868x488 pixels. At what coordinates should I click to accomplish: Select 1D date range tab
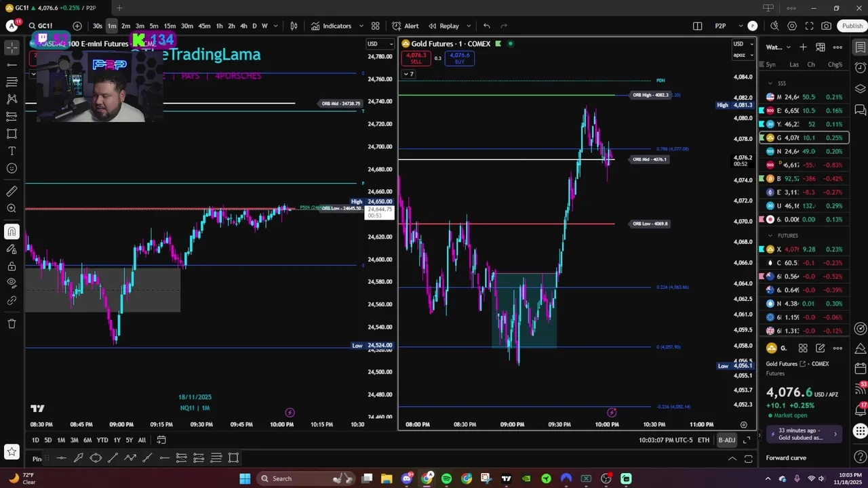[x=35, y=440]
